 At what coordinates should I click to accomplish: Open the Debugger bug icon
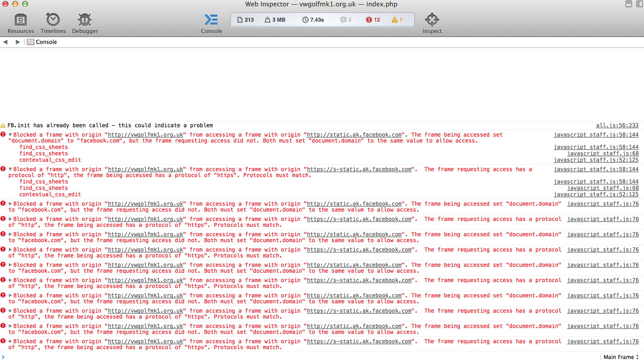coord(85,20)
